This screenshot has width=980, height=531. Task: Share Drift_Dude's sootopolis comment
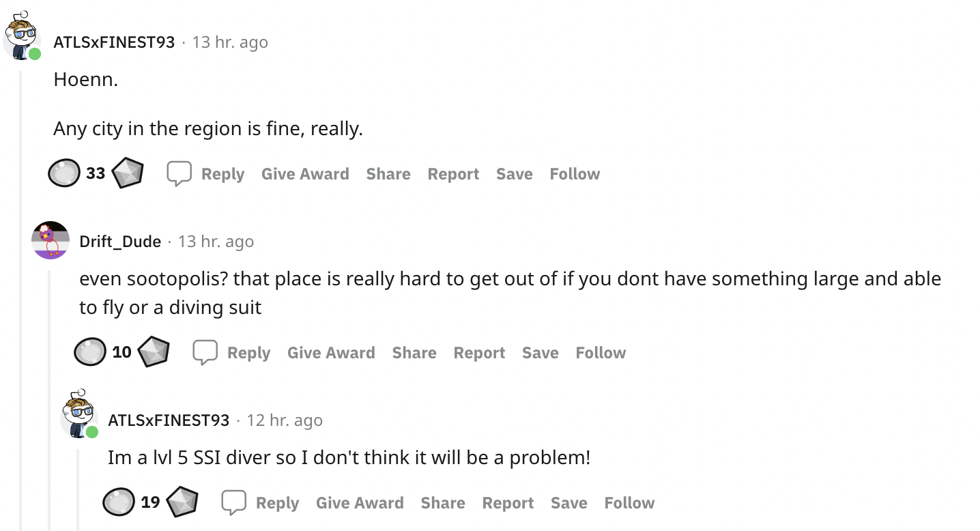point(414,353)
